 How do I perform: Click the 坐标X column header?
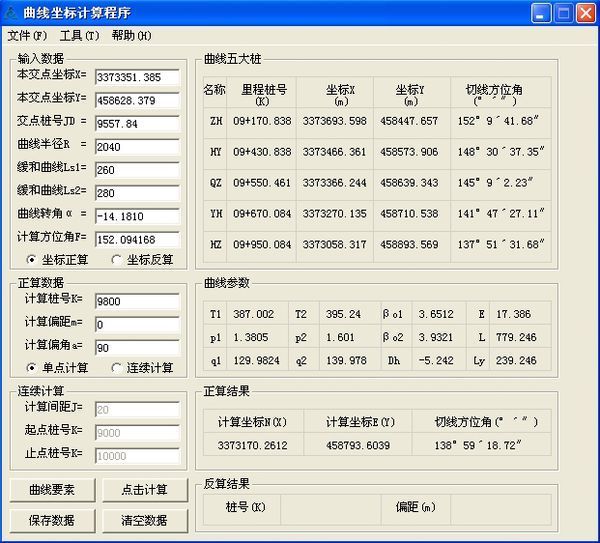point(335,92)
